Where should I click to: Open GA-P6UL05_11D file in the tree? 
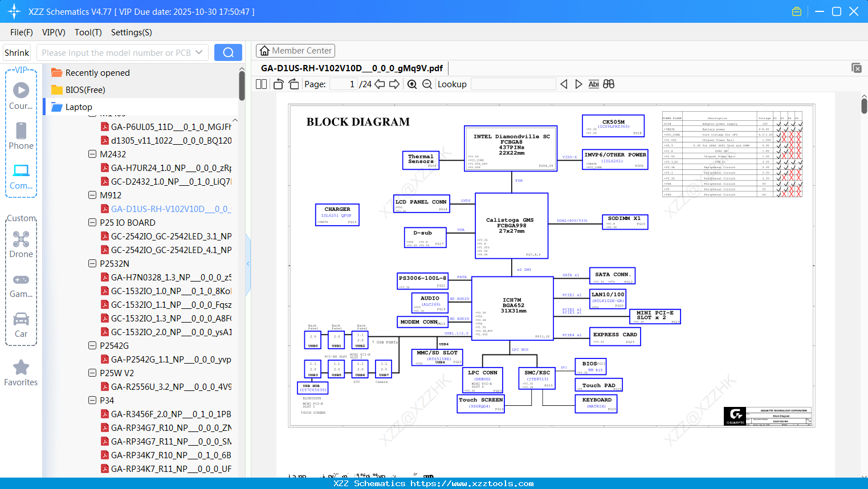pyautogui.click(x=166, y=127)
